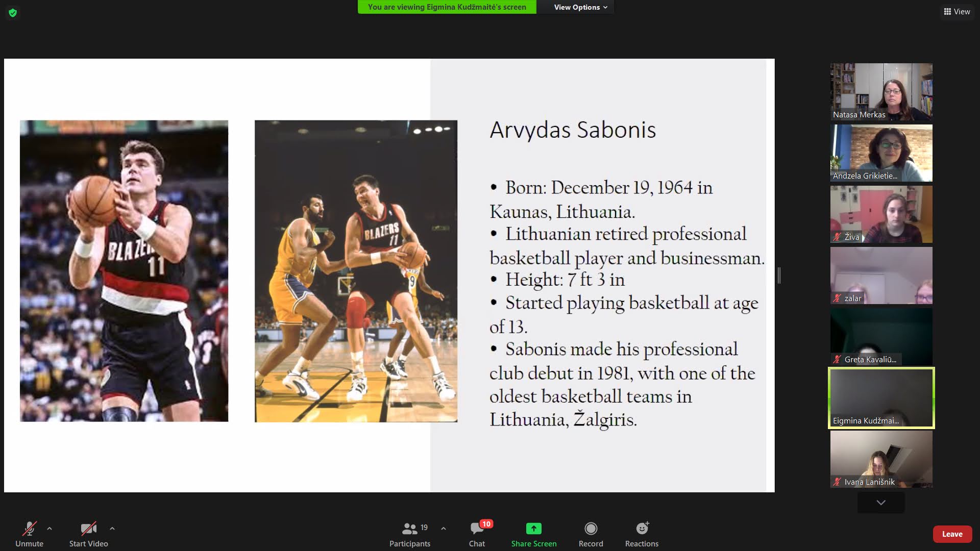The width and height of the screenshot is (980, 551).
Task: Expand audio options arrow beside Unmute
Action: coord(50,529)
